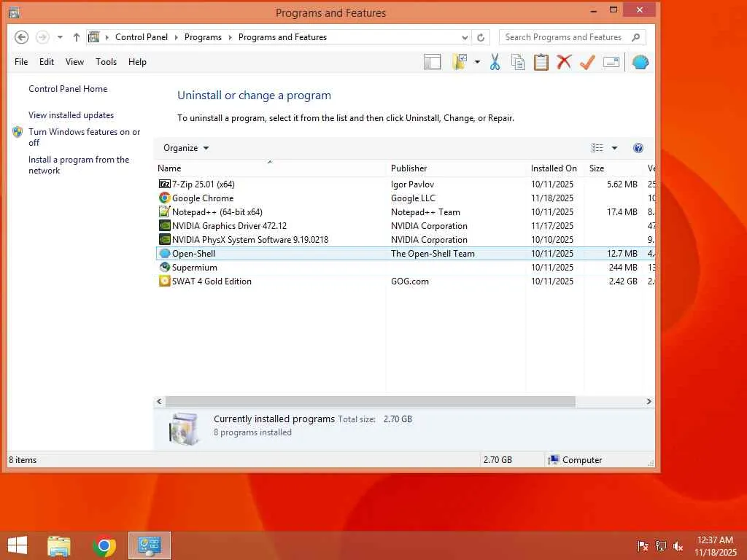
Task: Expand the address bar history dropdown
Action: coord(465,37)
